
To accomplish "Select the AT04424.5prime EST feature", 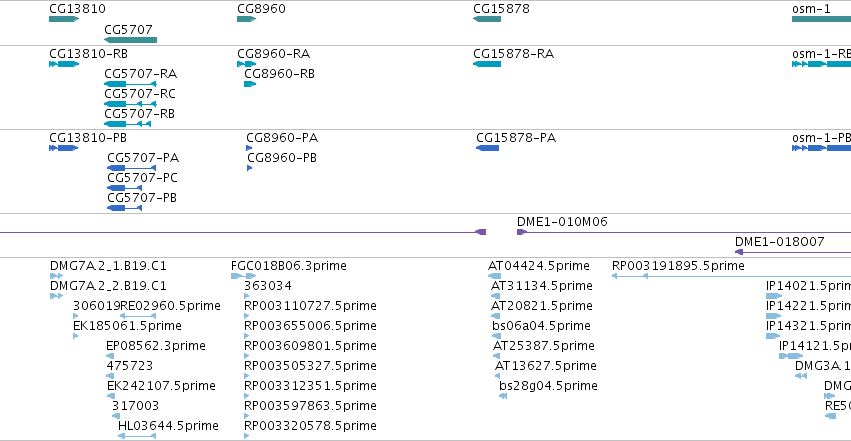I will coord(539,265).
